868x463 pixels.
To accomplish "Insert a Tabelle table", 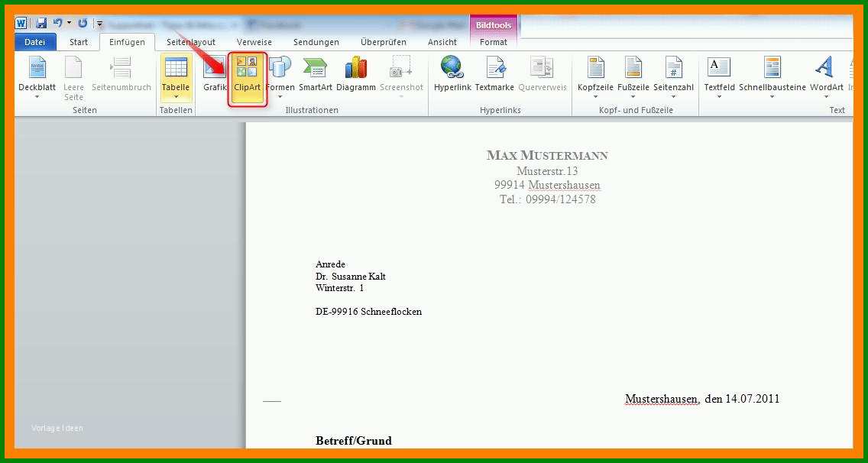I will [x=176, y=74].
